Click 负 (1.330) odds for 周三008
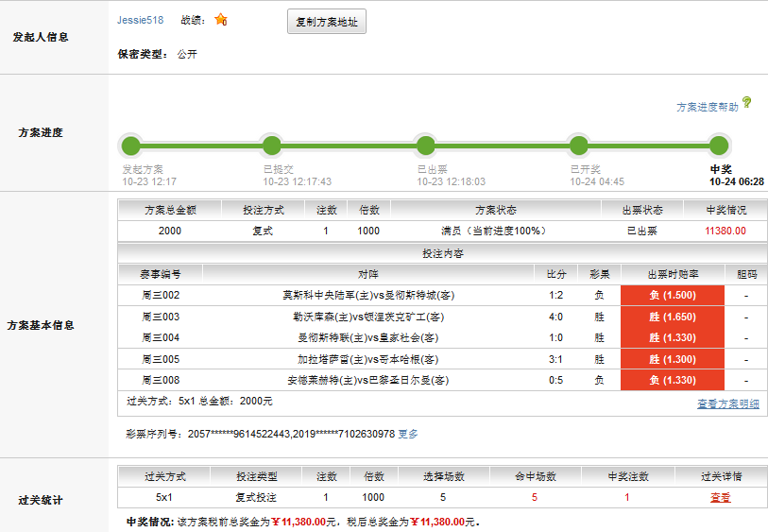 click(x=673, y=380)
